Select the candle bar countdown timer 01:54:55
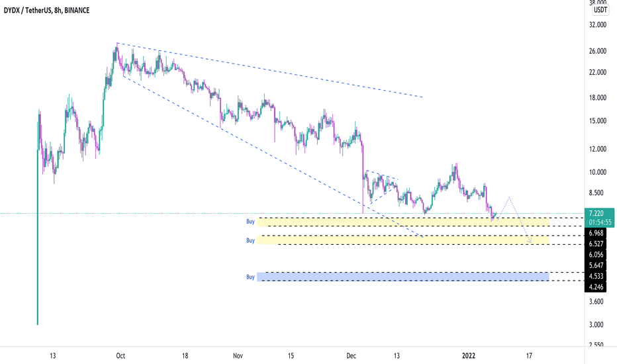 click(x=599, y=223)
